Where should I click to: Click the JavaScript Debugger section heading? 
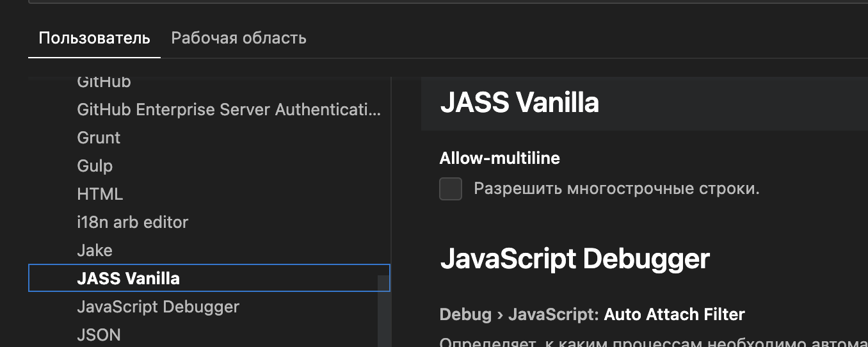pyautogui.click(x=574, y=259)
